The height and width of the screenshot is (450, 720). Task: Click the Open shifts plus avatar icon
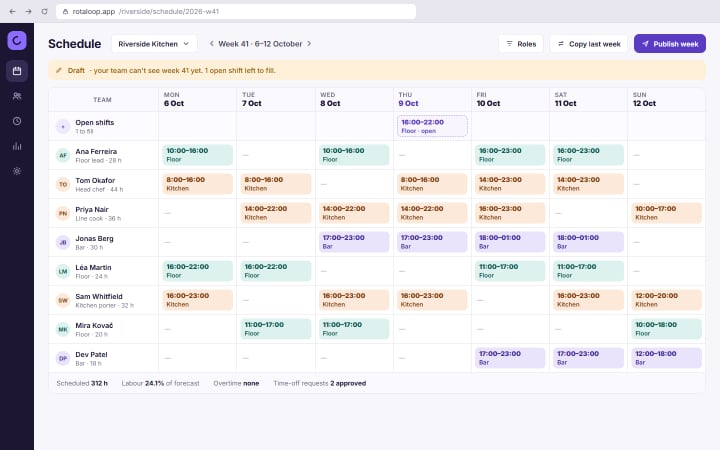(x=63, y=126)
